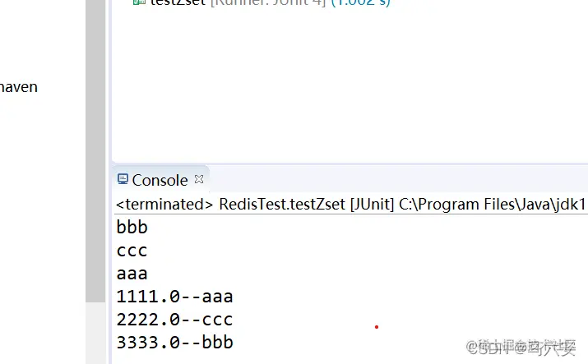Click the testZset test result icon
The width and height of the screenshot is (588, 364).
(x=139, y=2)
